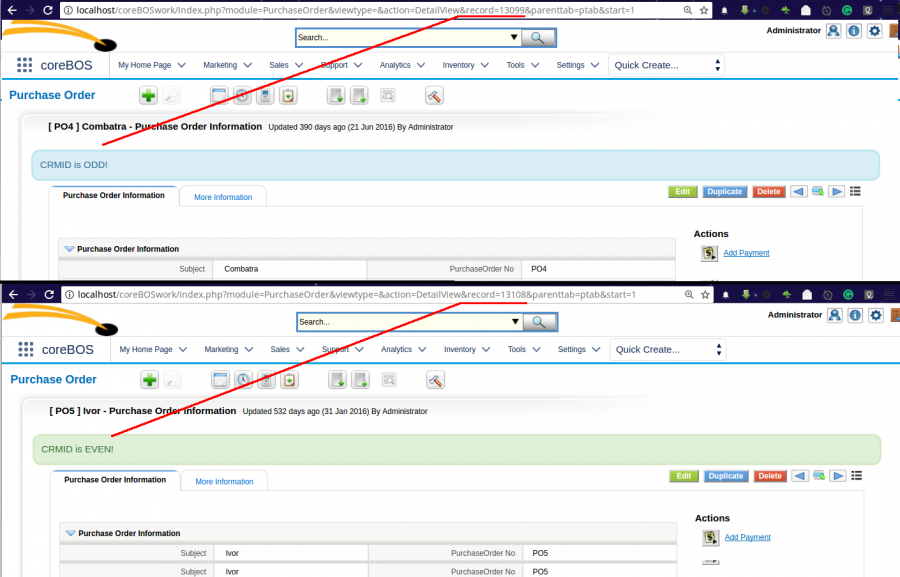Image resolution: width=900 pixels, height=577 pixels.
Task: Open Inventory menu on PO4 page
Action: point(463,65)
